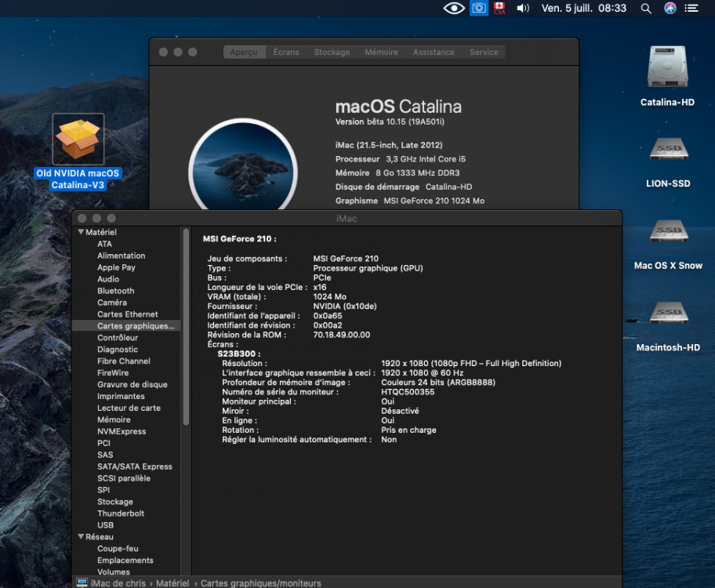Open the Notification Center list icon

[x=691, y=8]
